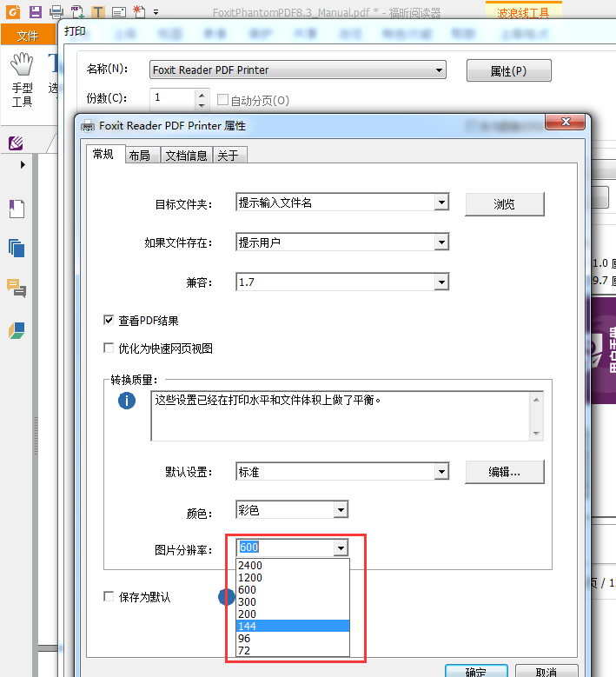Screen dimensions: 616x677
Task: Click the text box icon in toolbar
Action: pyautogui.click(x=119, y=12)
